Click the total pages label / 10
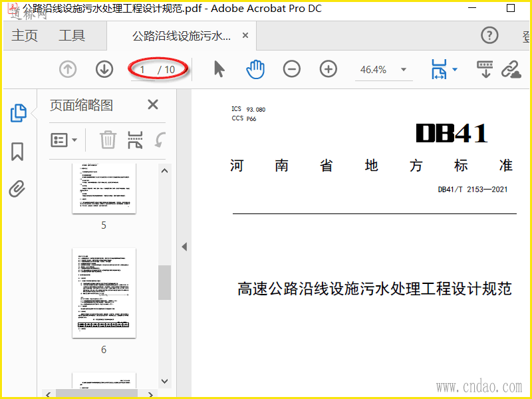Screen dimensions: 532x399 click(x=166, y=70)
